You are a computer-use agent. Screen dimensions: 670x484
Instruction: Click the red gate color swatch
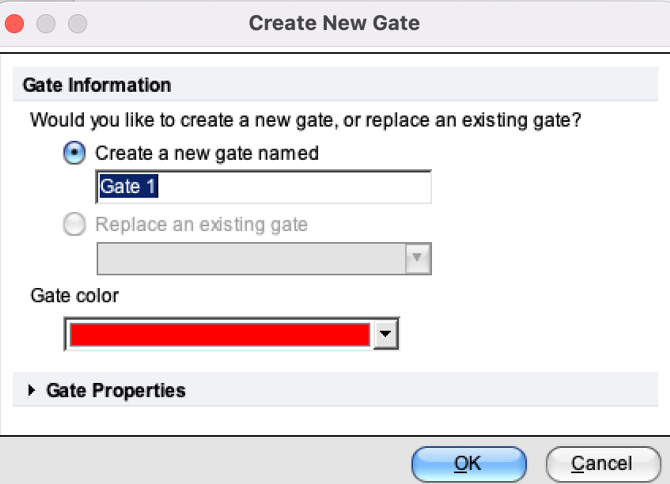[218, 334]
